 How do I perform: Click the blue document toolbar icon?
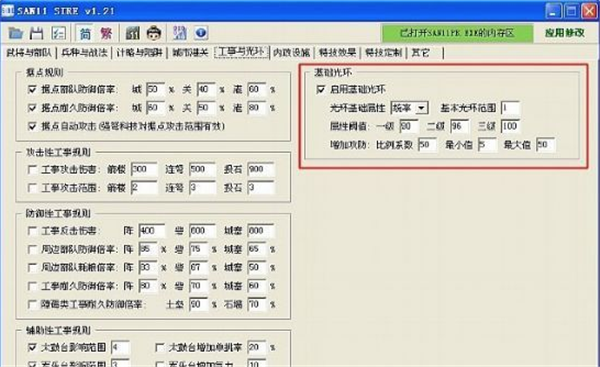[180, 33]
